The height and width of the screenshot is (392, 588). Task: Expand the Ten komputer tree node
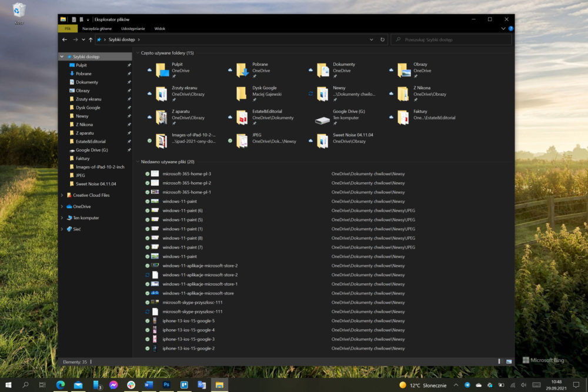(62, 217)
